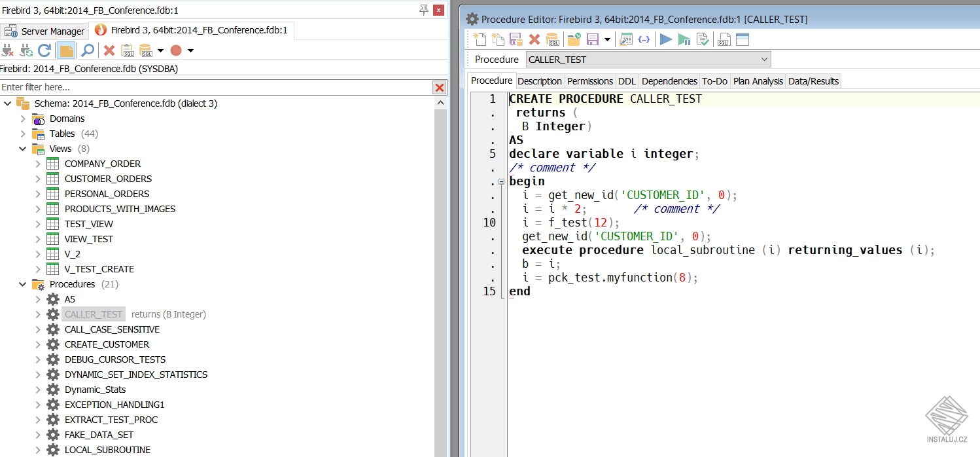The width and height of the screenshot is (980, 457).
Task: Compile and save the CALLER_TEST procedure
Action: coord(516,39)
